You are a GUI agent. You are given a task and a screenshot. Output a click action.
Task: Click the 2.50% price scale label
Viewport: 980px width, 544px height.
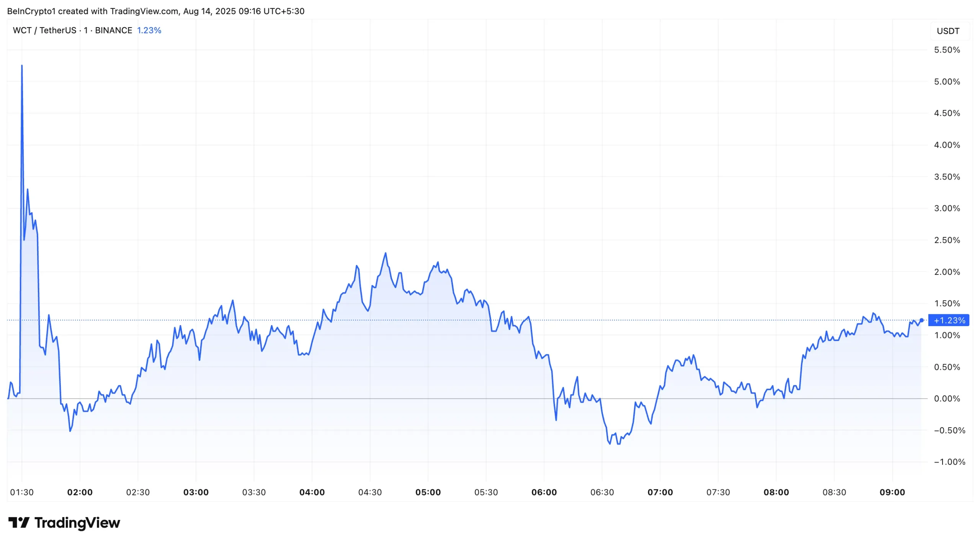pos(947,240)
